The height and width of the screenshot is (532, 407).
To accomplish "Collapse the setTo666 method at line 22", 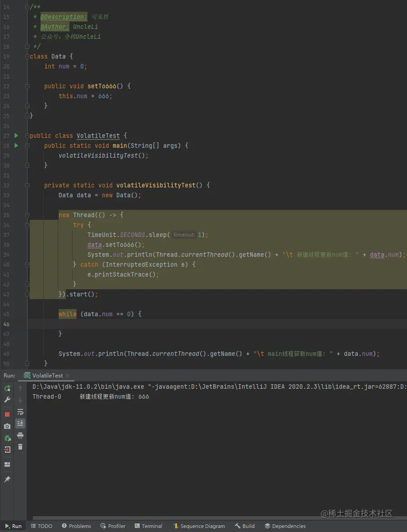I will pyautogui.click(x=27, y=86).
